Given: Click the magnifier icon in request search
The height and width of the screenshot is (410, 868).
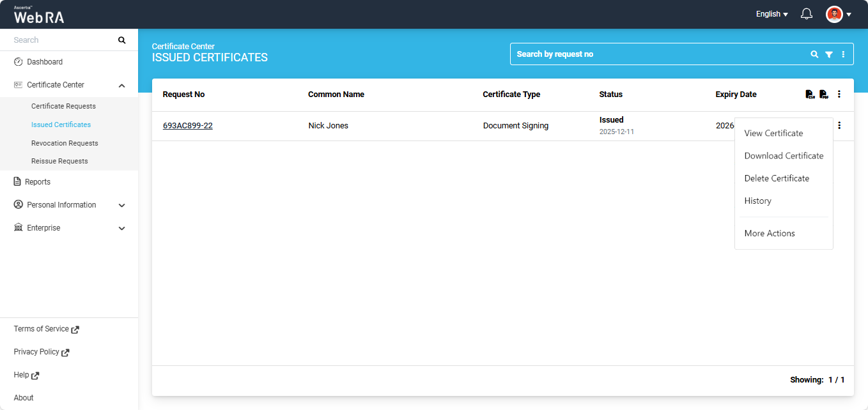Looking at the screenshot, I should click(x=814, y=55).
